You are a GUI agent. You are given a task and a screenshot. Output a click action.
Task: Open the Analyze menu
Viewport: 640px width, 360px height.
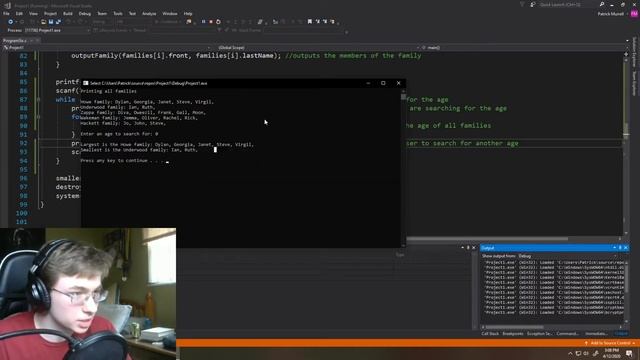[149, 13]
